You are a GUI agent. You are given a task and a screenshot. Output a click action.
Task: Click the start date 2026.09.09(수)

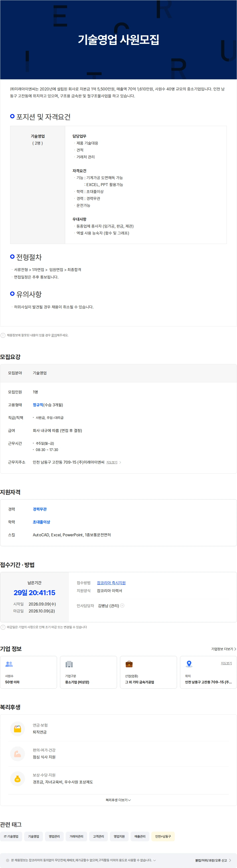coord(42,604)
